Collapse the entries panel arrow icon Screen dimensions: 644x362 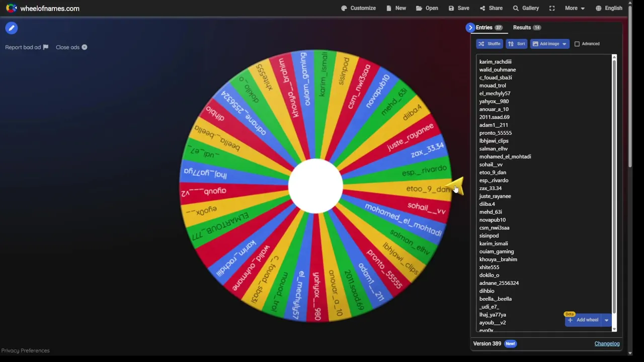click(470, 28)
